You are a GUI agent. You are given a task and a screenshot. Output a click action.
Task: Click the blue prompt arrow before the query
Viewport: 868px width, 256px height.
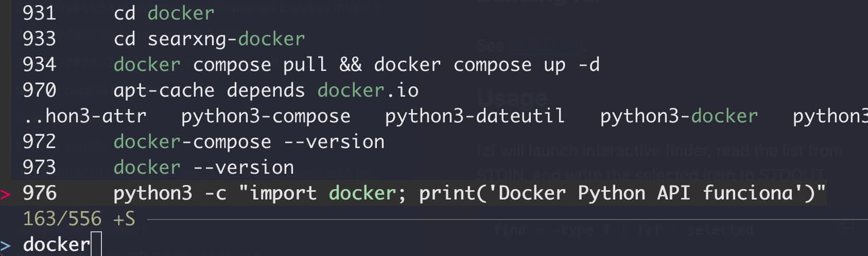tap(6, 245)
